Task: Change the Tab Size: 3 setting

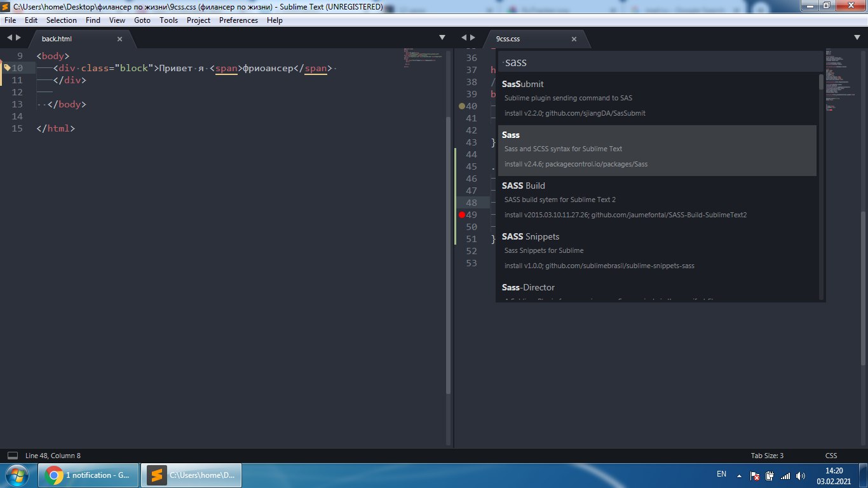Action: point(767,456)
